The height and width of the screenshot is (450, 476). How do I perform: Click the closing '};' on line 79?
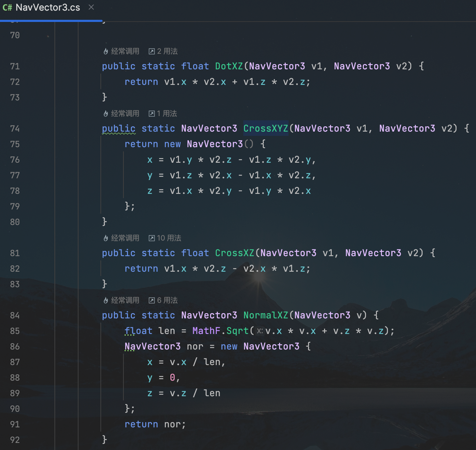pos(130,206)
